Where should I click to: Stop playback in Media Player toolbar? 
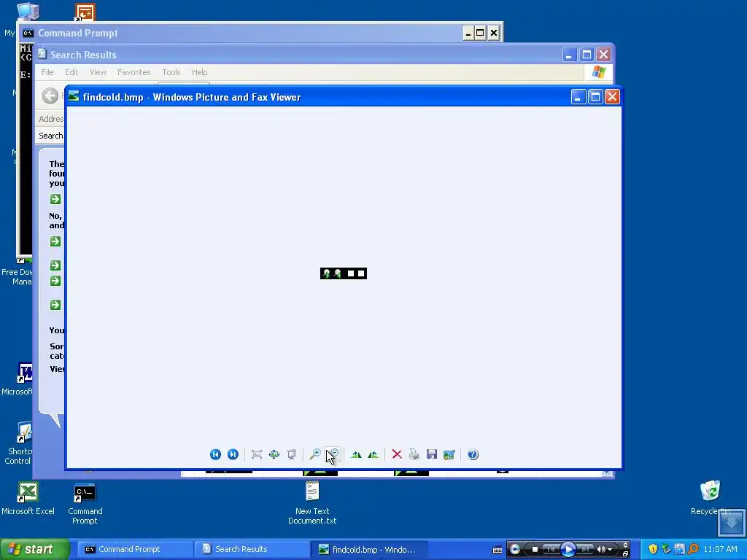click(535, 549)
